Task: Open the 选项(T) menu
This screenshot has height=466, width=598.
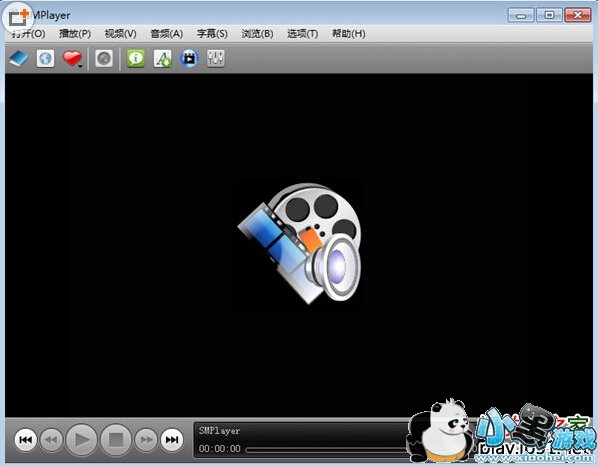Action: click(x=302, y=34)
